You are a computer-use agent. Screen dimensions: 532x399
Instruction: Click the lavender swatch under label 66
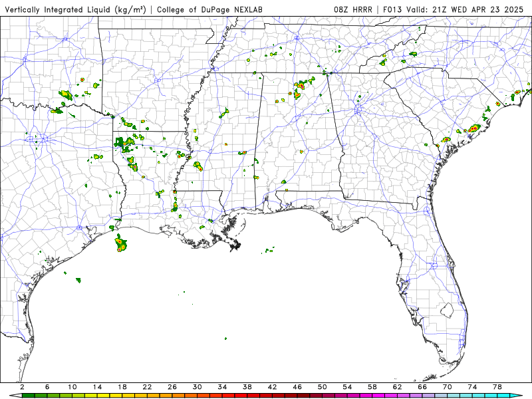[x=428, y=396]
